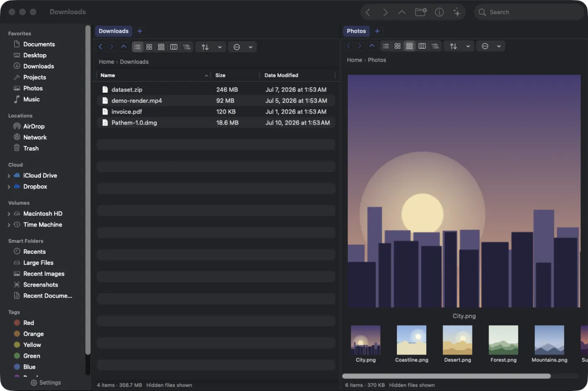The image size is (588, 391).
Task: Select the Green tag color dot
Action: pos(17,356)
